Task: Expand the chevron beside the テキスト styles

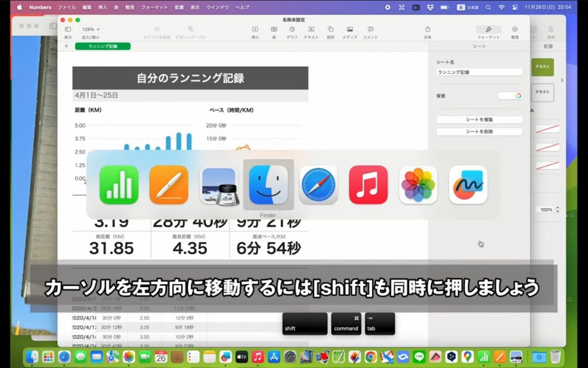Action: tap(562, 80)
